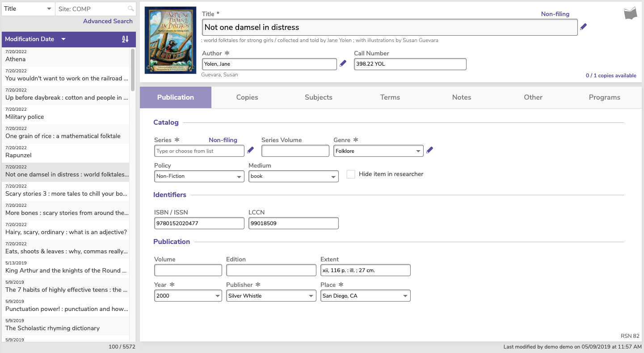Toggle the sort order icon in list header
The width and height of the screenshot is (644, 353).
click(x=125, y=39)
